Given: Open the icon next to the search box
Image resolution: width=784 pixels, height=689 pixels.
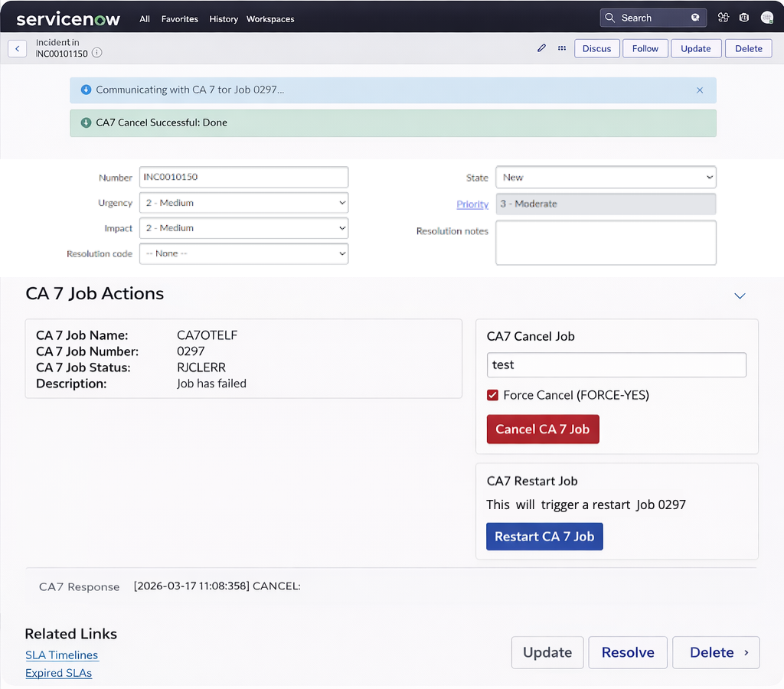Looking at the screenshot, I should click(723, 18).
